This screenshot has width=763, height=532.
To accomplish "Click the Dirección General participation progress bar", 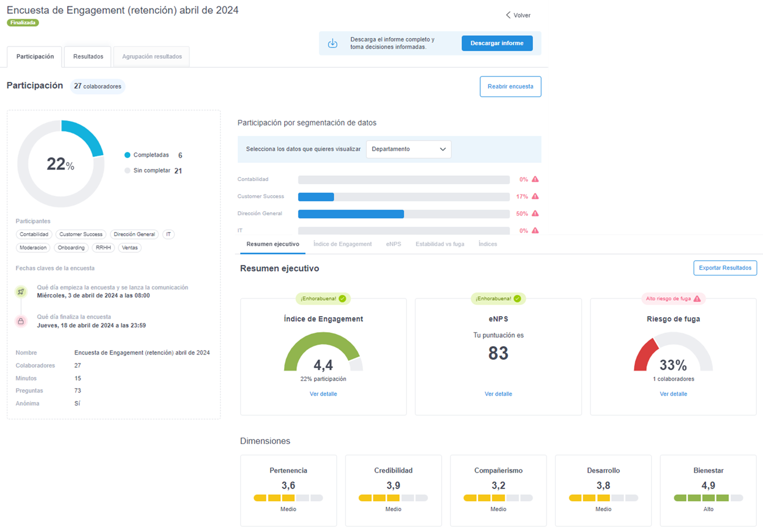I will pyautogui.click(x=403, y=214).
